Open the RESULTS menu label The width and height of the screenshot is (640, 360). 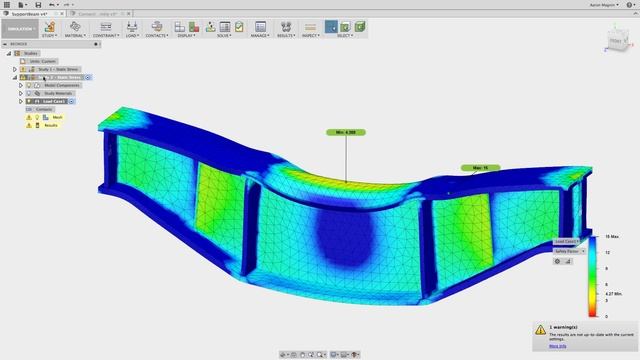coord(286,36)
